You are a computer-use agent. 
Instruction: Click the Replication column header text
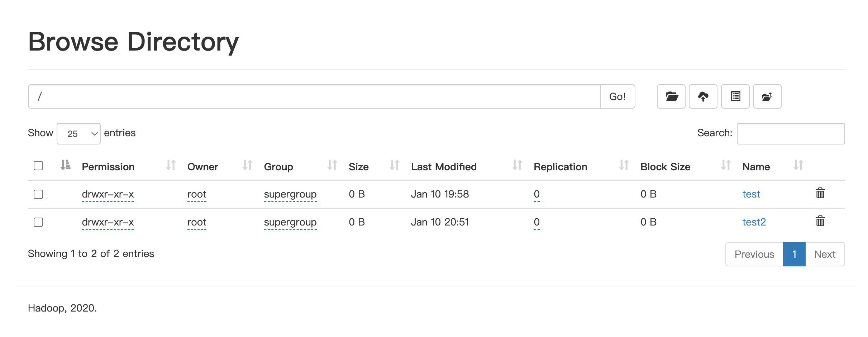tap(561, 167)
